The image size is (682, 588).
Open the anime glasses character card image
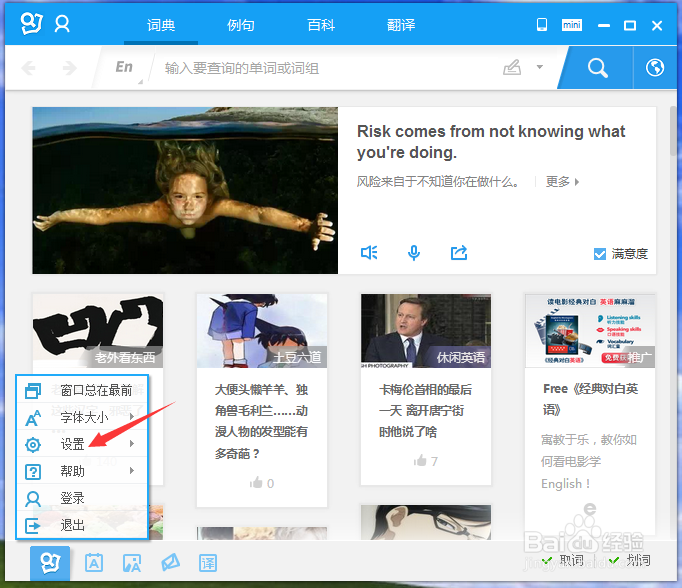[x=426, y=522]
